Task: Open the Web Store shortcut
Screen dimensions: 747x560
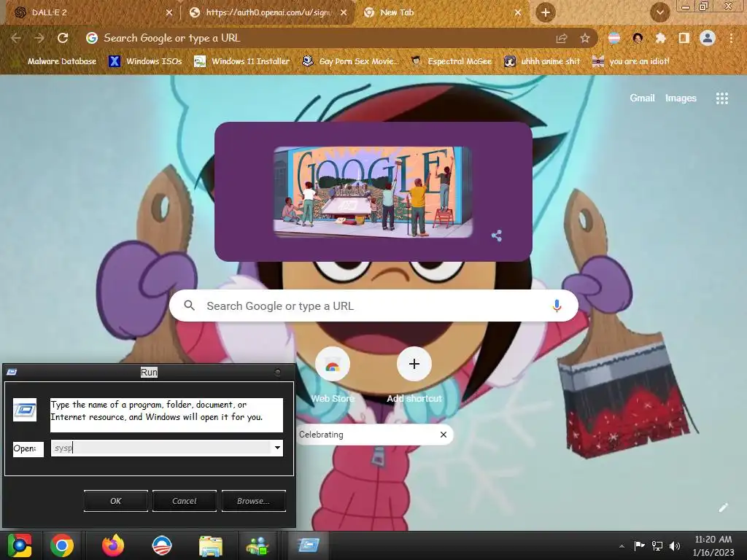Action: click(333, 376)
